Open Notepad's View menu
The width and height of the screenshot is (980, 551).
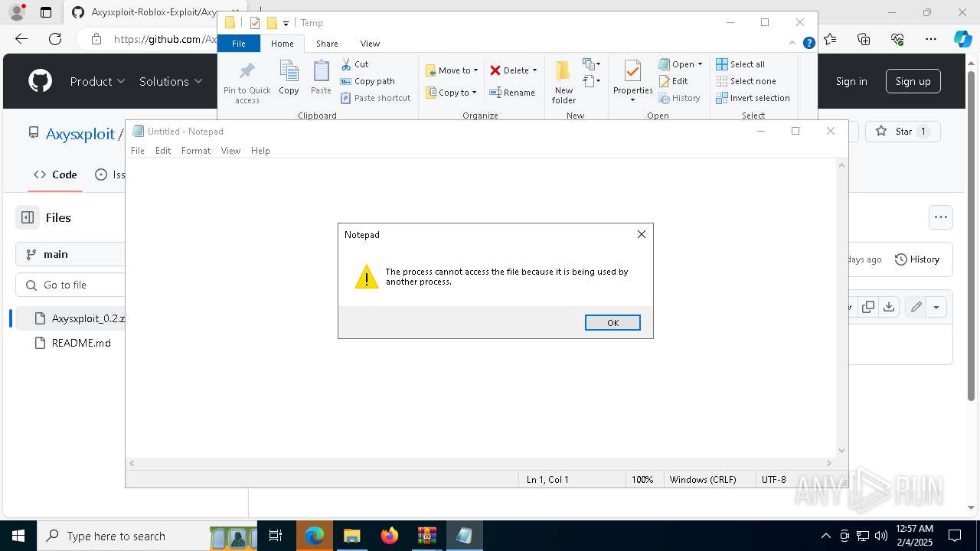pos(230,151)
